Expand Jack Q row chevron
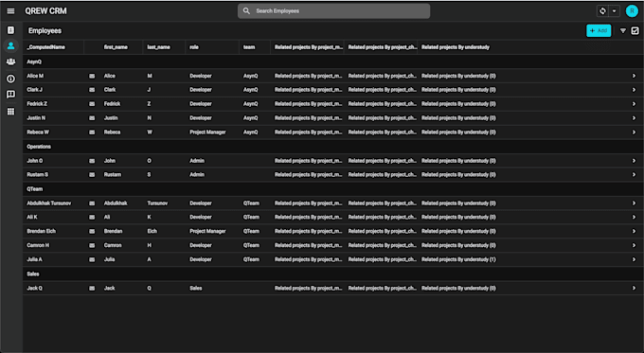 click(634, 288)
